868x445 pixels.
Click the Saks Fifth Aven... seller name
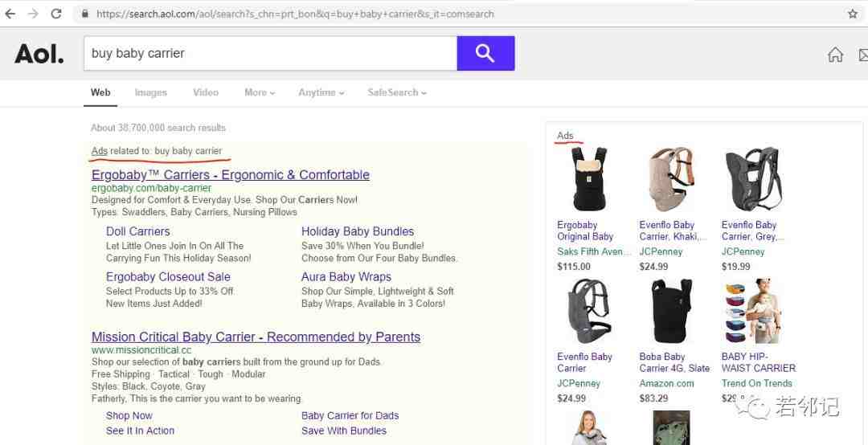593,252
